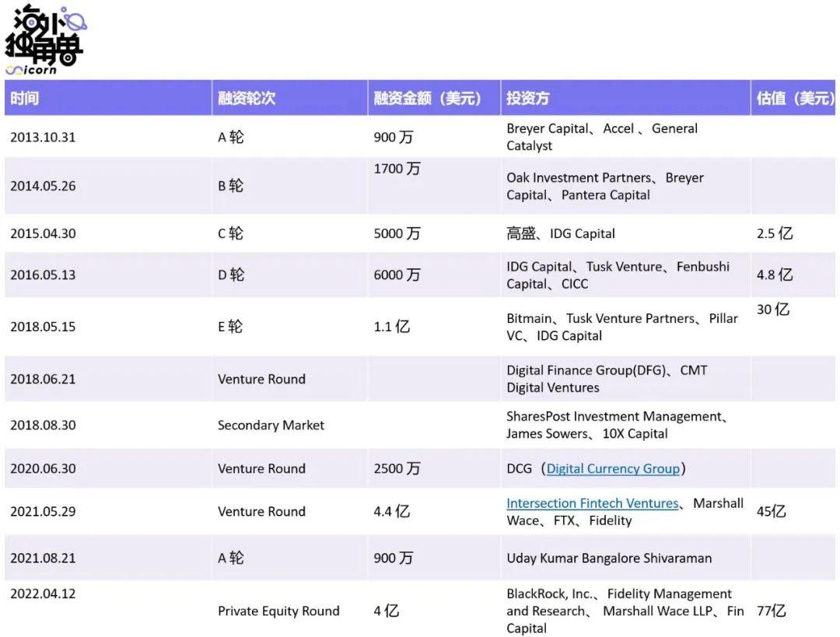Click the unicorn logo in top-left corner
840x637 pixels.
coord(45,39)
